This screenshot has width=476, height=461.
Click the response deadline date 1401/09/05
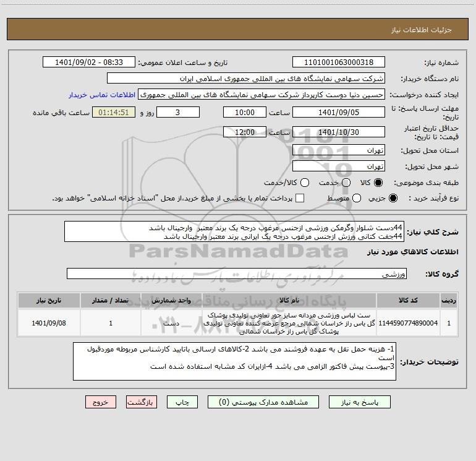[x=339, y=113]
